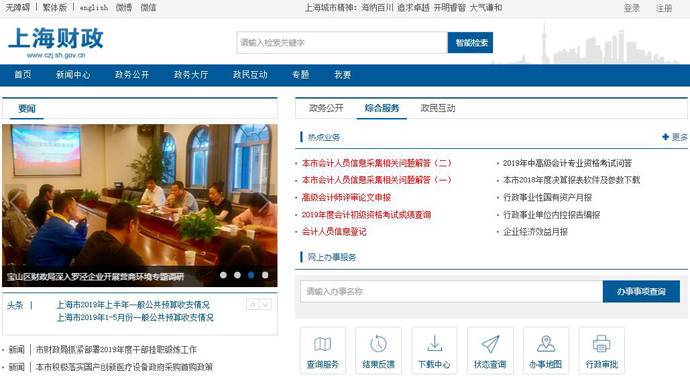
Task: Open 新闻中心 in the navigation bar
Action: [73, 75]
